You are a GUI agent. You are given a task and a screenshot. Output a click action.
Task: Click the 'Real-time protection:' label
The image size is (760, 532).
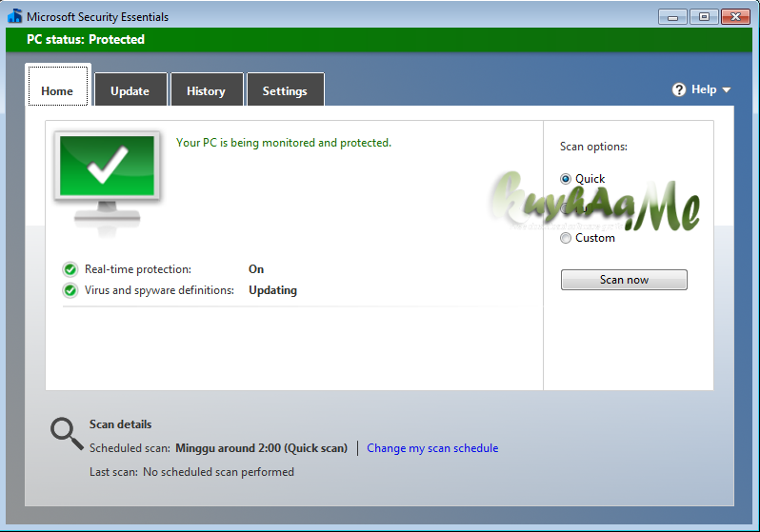138,269
